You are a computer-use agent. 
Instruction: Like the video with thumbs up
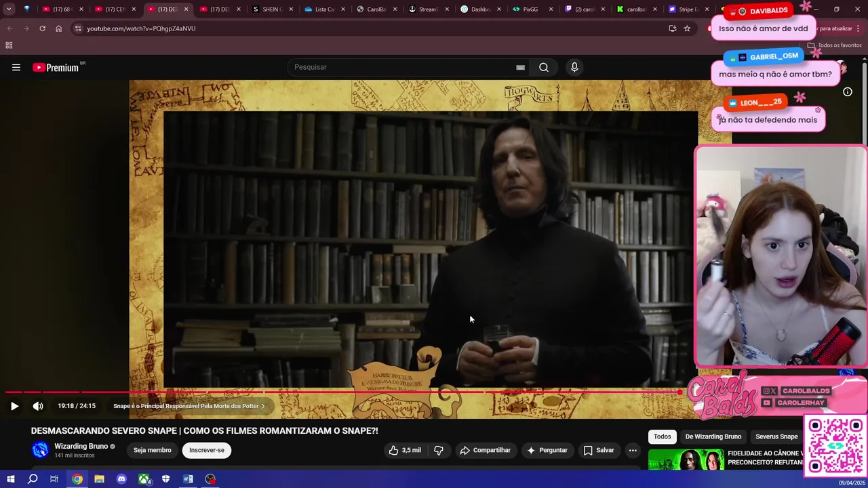coord(405,450)
